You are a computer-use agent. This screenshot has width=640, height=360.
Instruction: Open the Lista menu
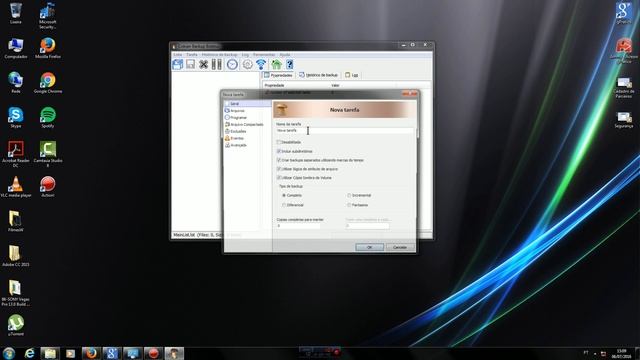[178, 55]
